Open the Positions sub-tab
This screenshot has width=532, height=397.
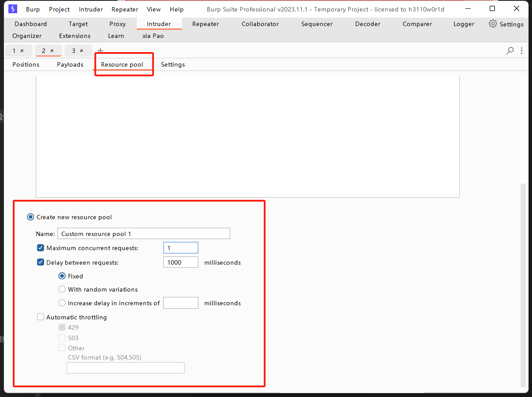[26, 64]
